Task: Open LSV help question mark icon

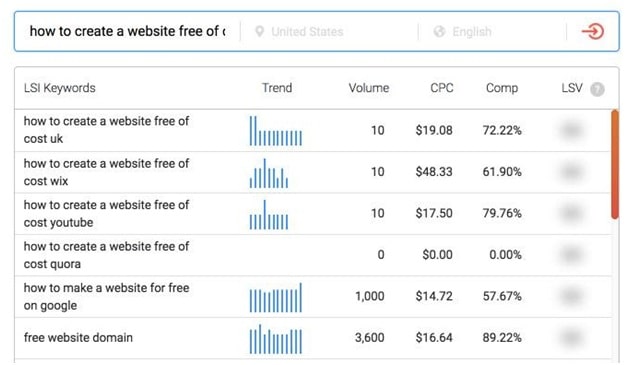Action: click(x=597, y=89)
